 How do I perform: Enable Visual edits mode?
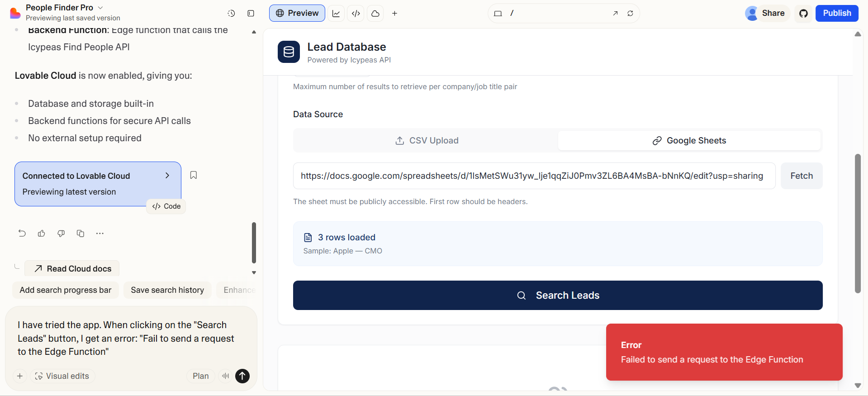pos(62,376)
